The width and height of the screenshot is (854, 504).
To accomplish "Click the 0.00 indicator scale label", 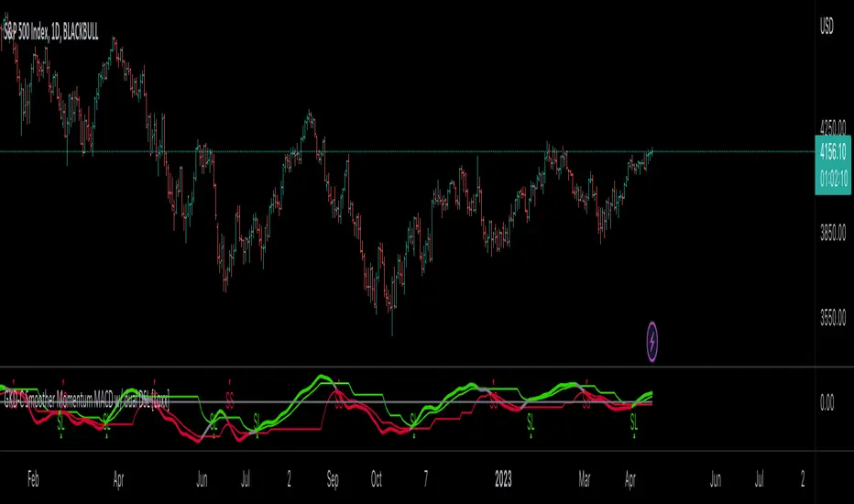I will tap(827, 402).
